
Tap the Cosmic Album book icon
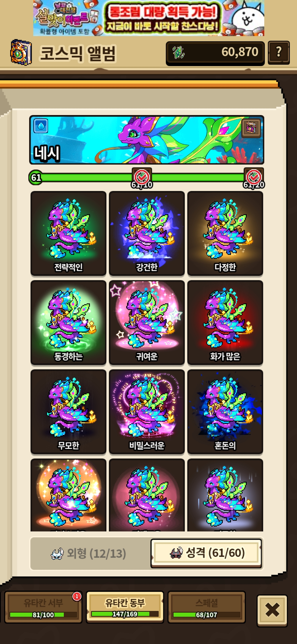click(21, 52)
